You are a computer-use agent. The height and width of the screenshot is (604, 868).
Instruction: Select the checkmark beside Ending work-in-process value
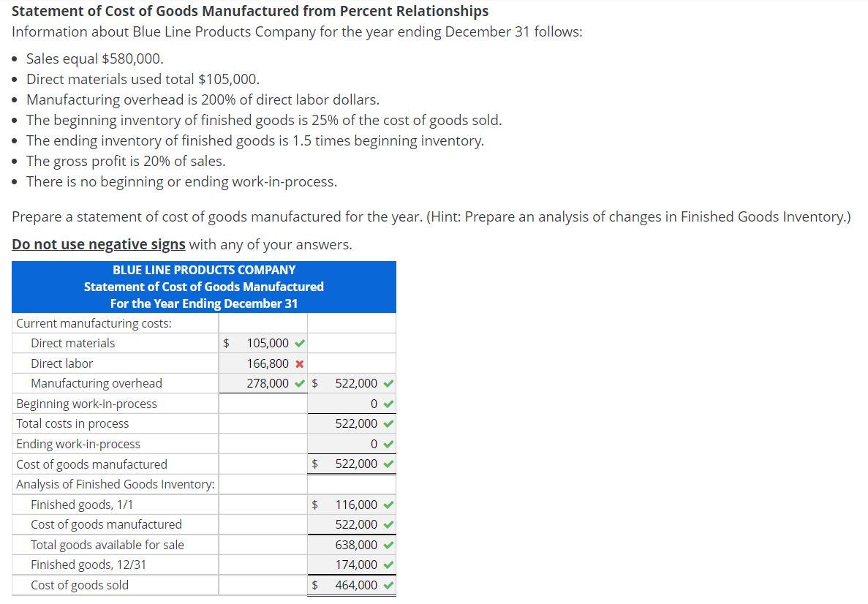click(x=387, y=443)
